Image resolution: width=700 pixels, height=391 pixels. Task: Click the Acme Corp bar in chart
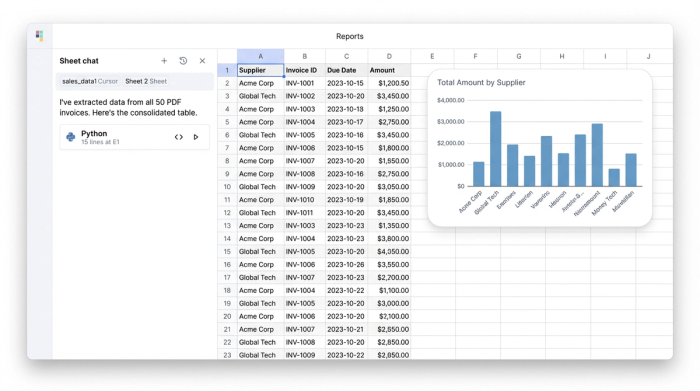[479, 174]
